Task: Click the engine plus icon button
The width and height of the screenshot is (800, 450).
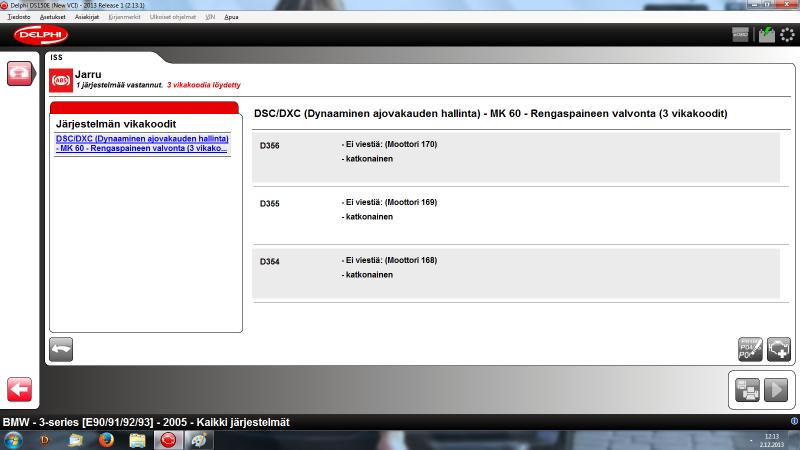Action: pyautogui.click(x=779, y=349)
